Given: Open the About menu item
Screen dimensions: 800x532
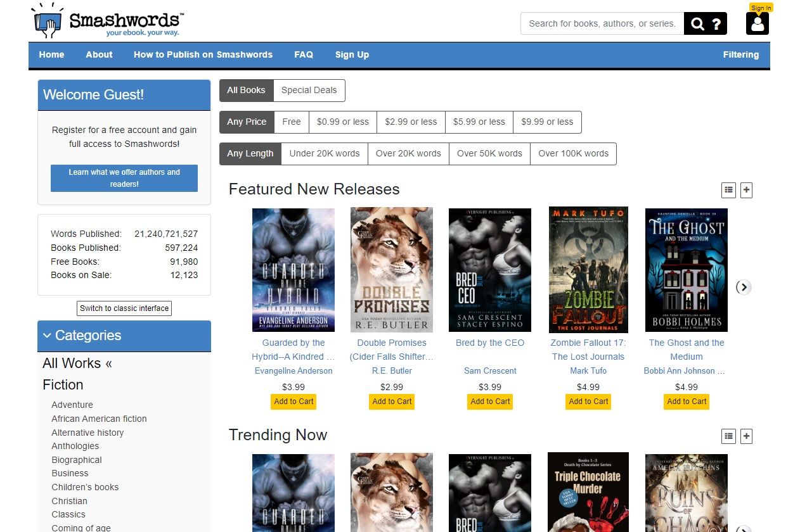Looking at the screenshot, I should point(99,54).
